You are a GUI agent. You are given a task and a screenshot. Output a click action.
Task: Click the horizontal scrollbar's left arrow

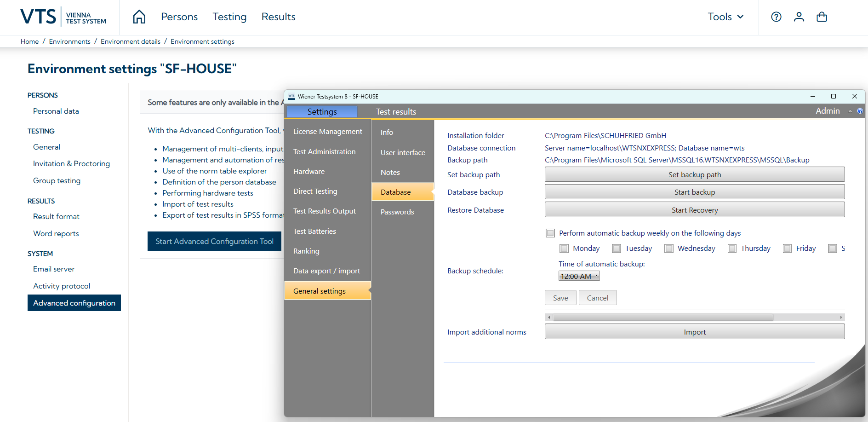(x=549, y=317)
